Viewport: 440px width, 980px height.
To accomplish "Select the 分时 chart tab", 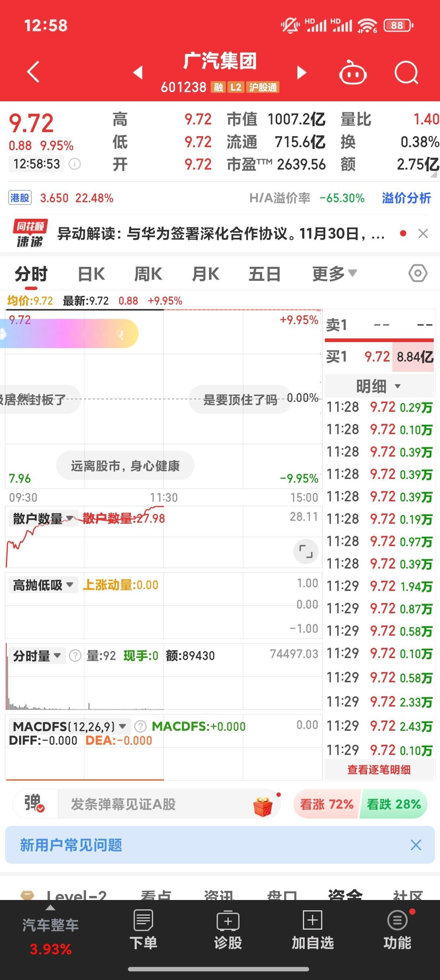I will click(31, 274).
